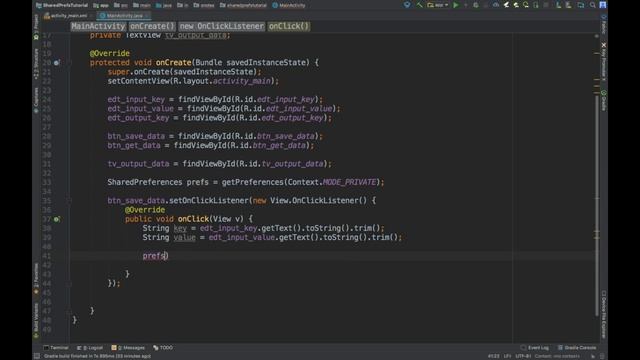Click main folder in navigation bar

[142, 5]
